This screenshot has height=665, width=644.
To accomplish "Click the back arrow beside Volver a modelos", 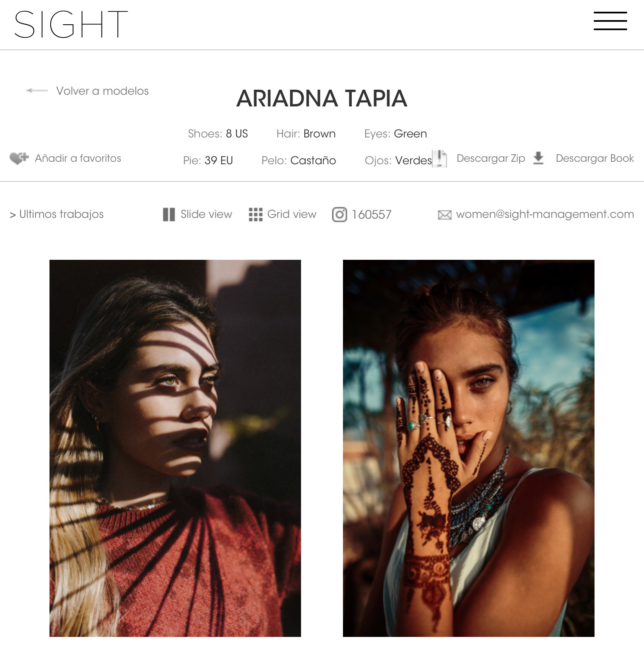I will pos(37,91).
